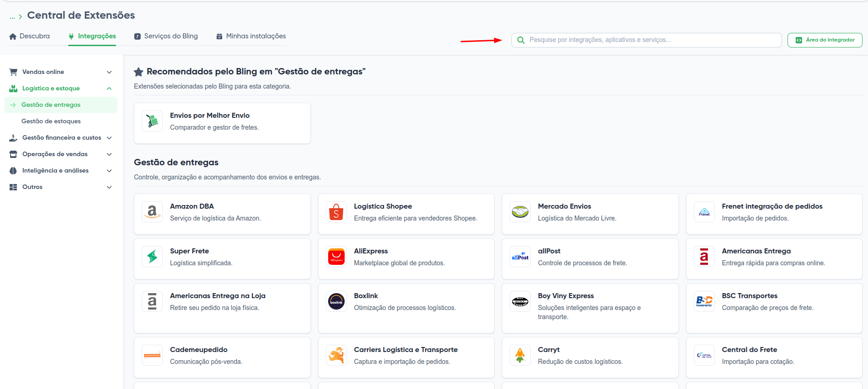
Task: Select Gestão de entregas in sidebar
Action: coord(61,105)
